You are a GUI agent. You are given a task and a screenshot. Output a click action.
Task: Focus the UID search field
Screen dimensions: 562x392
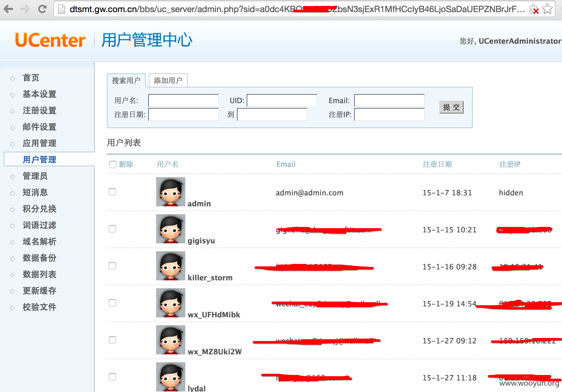(x=282, y=100)
